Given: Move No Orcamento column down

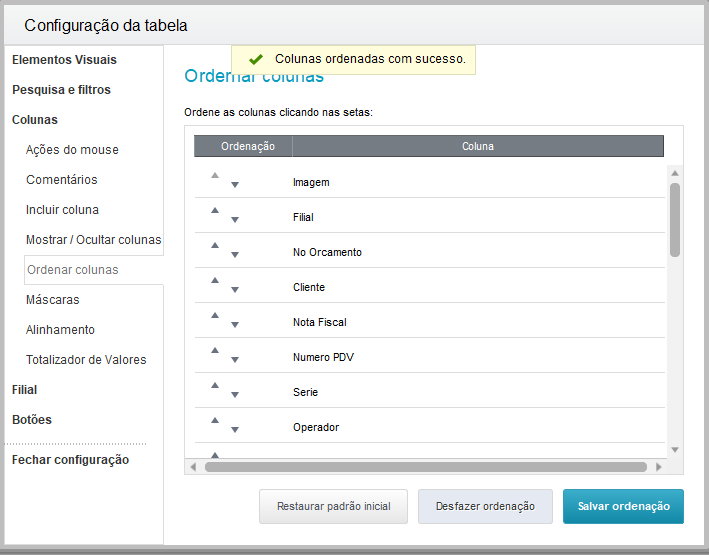Looking at the screenshot, I should click(x=235, y=255).
